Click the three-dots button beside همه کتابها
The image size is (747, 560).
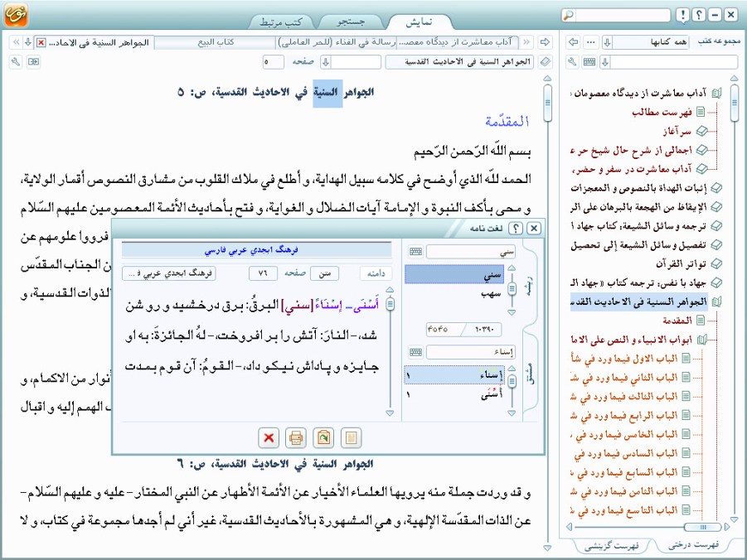click(x=591, y=42)
